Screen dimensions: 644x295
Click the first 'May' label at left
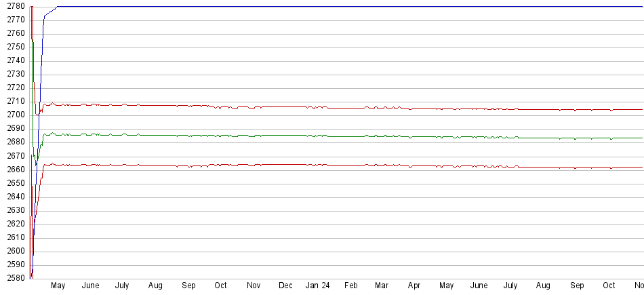tap(58, 286)
